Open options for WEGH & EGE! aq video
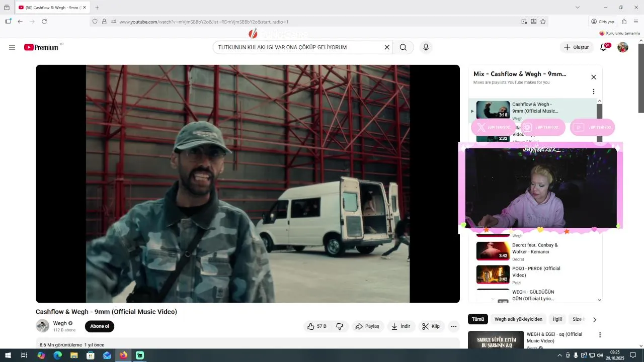Screen dimensions: 644x362 [599, 335]
